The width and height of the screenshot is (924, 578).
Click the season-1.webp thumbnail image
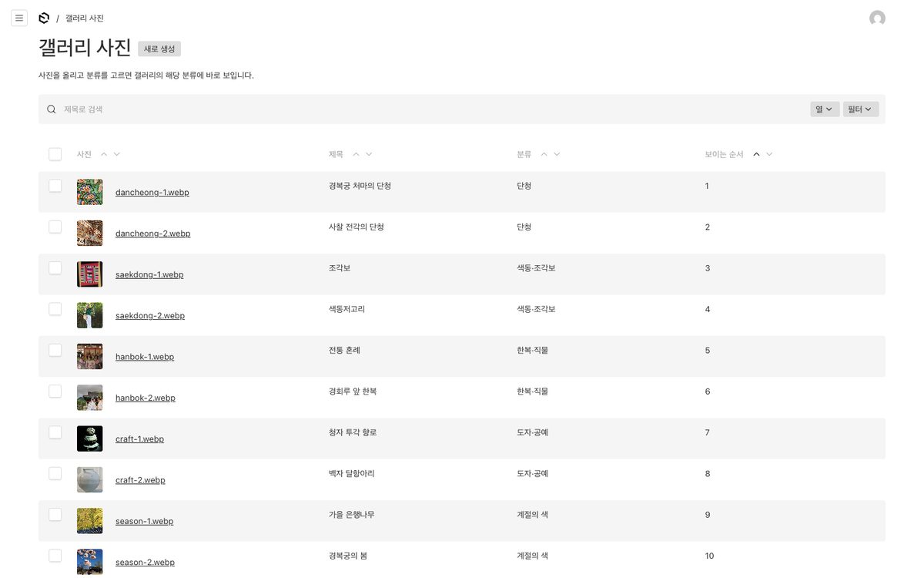pos(89,520)
